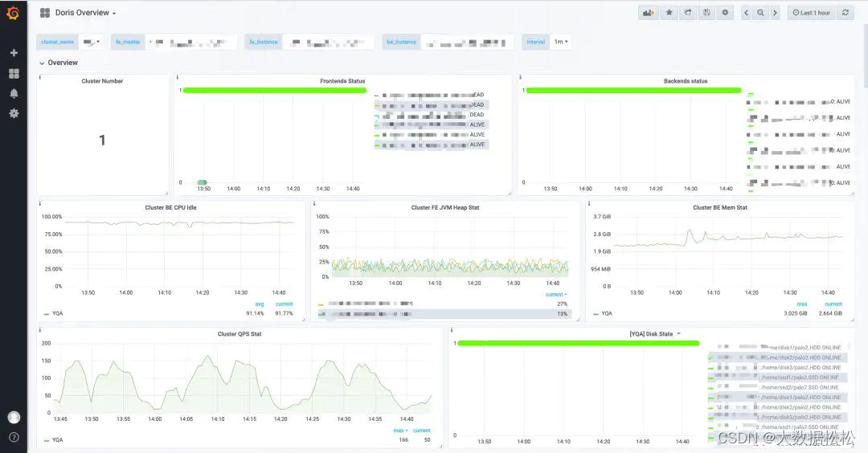
Task: Toggle YQA series in Cluster BE Mem Stat legend
Action: [607, 313]
